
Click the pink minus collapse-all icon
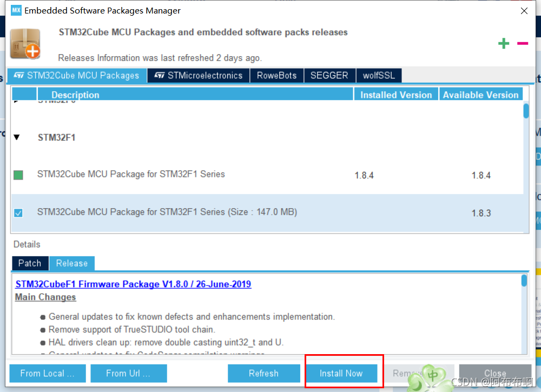[x=523, y=43]
